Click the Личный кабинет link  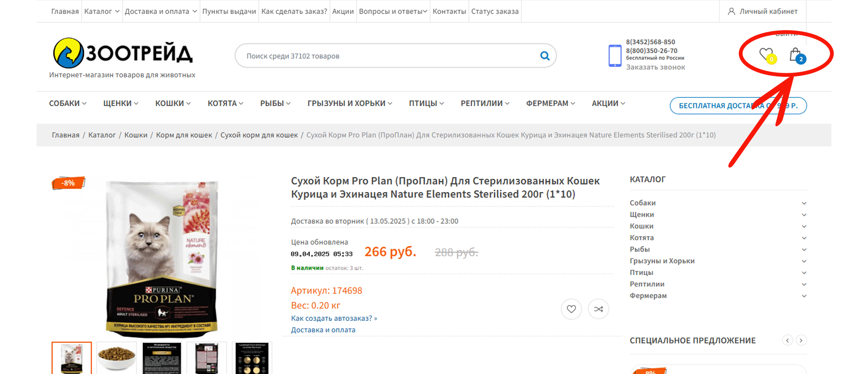pos(763,11)
